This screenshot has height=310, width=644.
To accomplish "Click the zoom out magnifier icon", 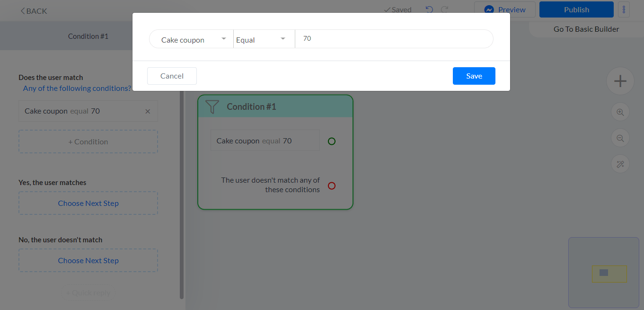I will pos(620,138).
